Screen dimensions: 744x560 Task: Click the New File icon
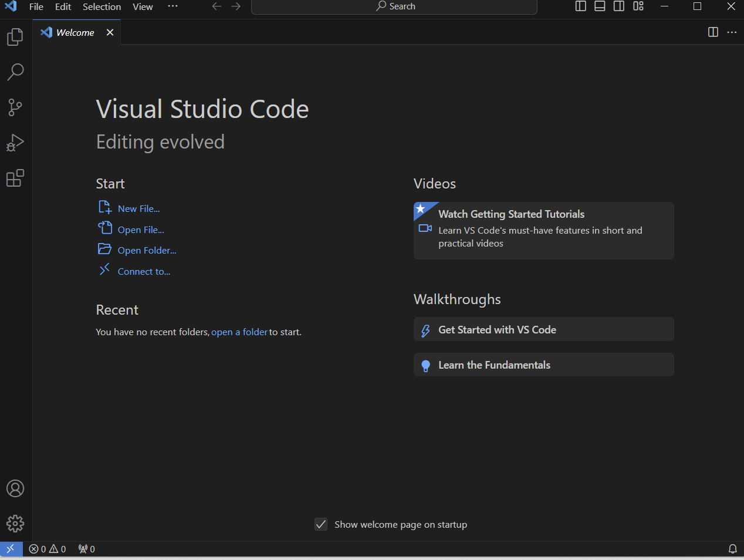point(105,207)
